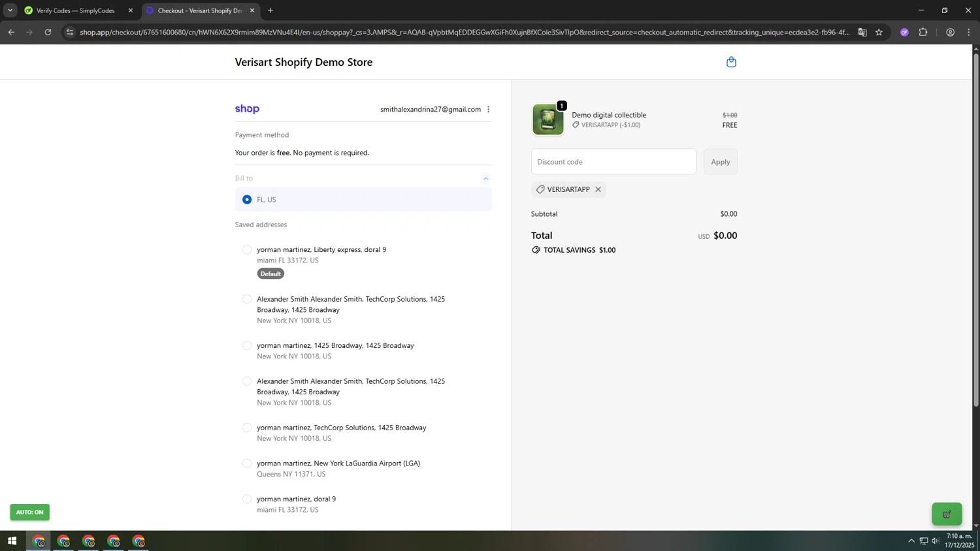
Task: Bookmark this page with the star
Action: 879,32
